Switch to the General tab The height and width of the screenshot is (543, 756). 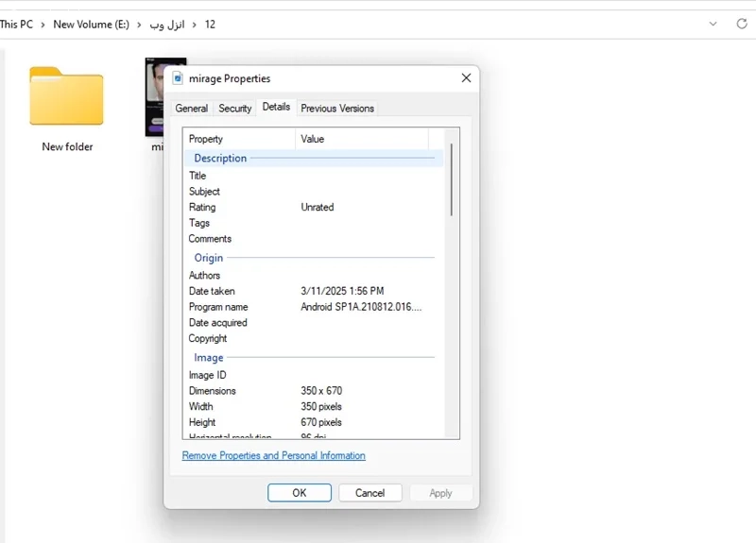192,109
